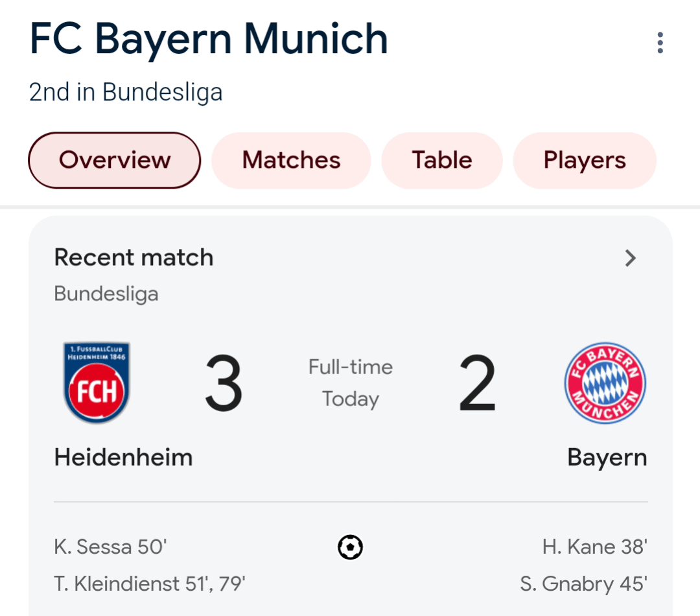
Task: Click the soccer ball goals icon
Action: 351,547
